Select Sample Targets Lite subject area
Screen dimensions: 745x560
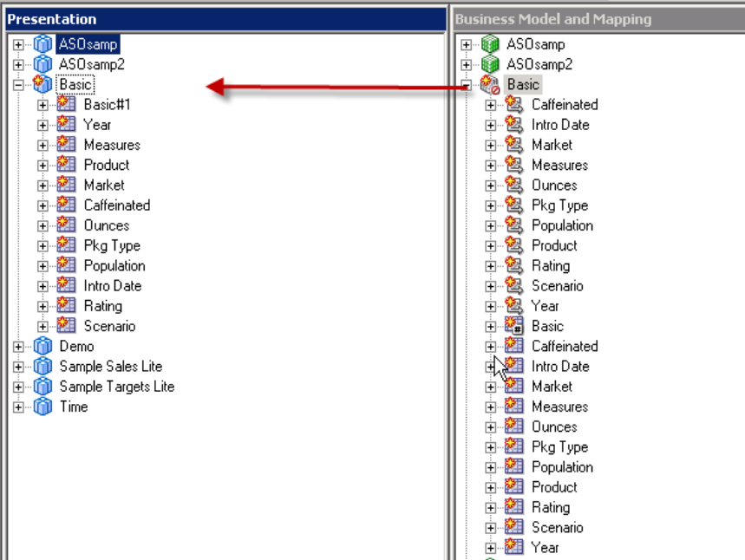(116, 387)
